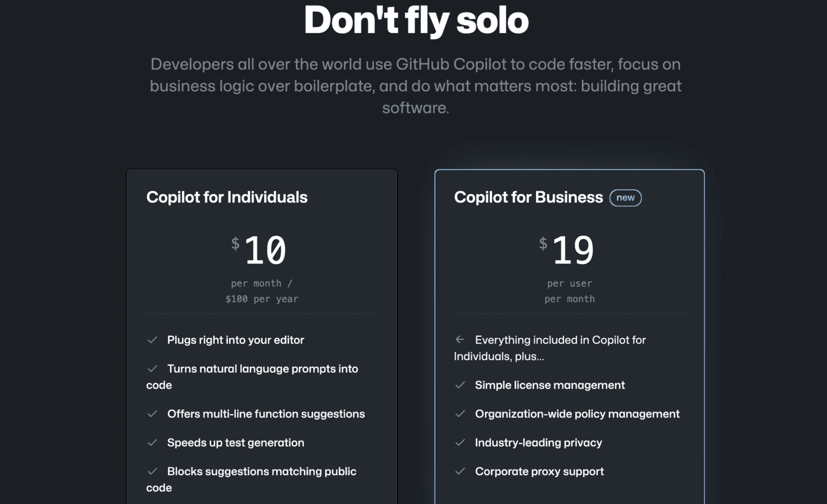Select the Copilot for Business heading
Screen dimensions: 827x504
tap(529, 197)
